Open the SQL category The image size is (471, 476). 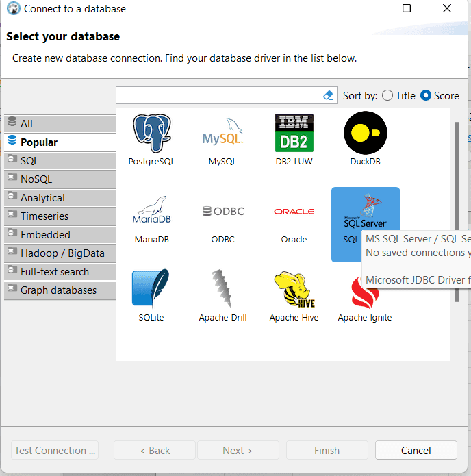pyautogui.click(x=60, y=160)
